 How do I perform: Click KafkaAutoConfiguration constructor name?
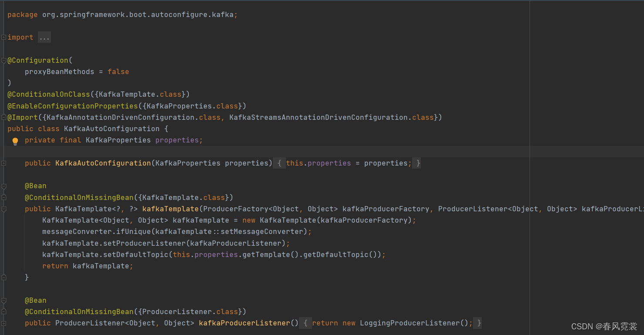click(x=103, y=163)
